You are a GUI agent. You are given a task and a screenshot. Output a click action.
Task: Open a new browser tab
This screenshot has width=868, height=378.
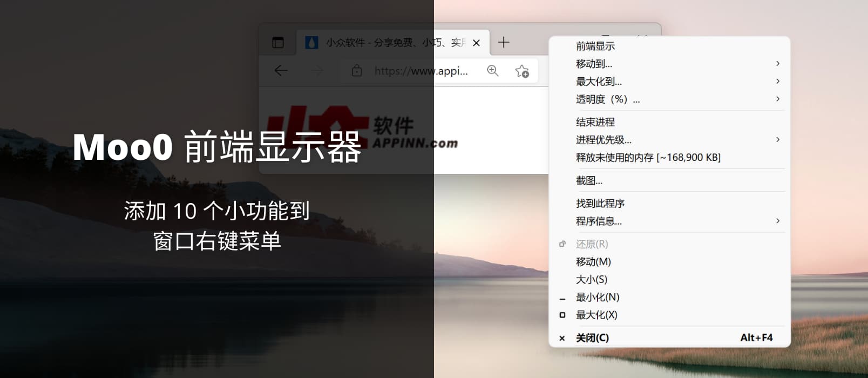point(504,42)
